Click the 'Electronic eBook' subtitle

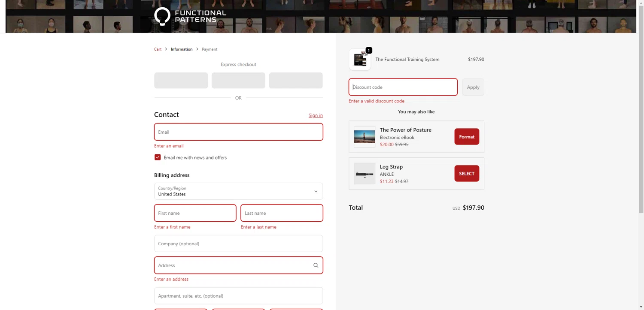pyautogui.click(x=397, y=138)
